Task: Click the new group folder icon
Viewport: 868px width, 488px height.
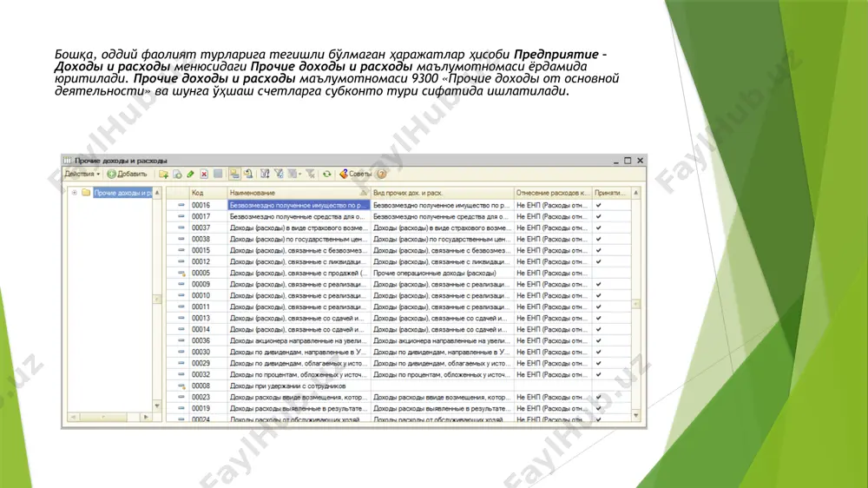Action: coord(163,174)
